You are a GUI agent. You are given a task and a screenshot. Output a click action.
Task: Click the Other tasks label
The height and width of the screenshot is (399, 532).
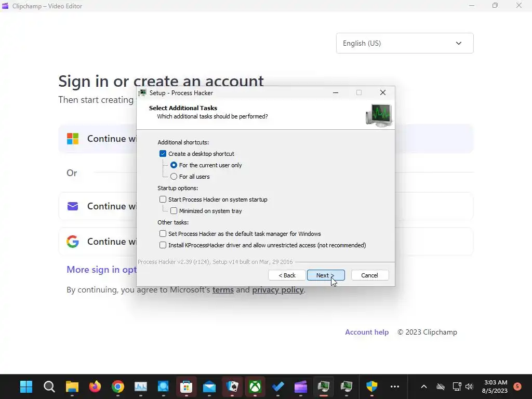coord(173,222)
